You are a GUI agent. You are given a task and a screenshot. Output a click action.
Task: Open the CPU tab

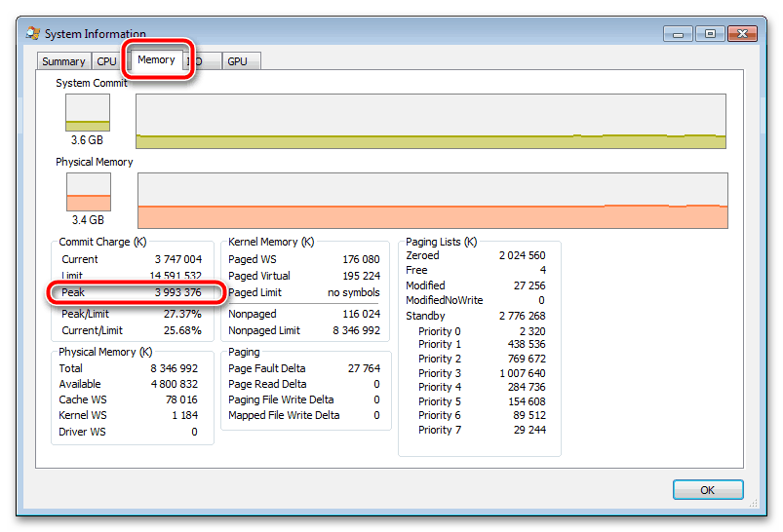pyautogui.click(x=106, y=61)
